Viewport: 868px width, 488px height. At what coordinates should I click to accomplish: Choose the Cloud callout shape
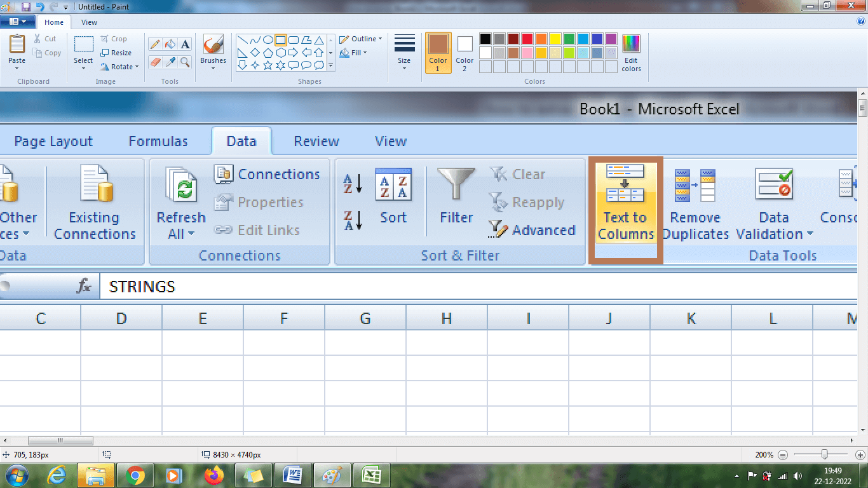[318, 65]
